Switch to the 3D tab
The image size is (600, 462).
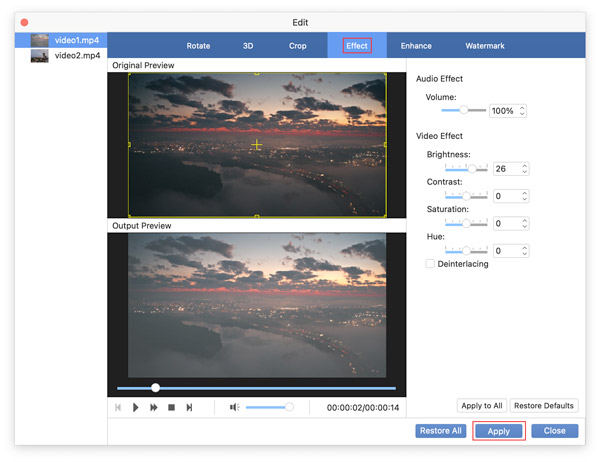point(248,46)
